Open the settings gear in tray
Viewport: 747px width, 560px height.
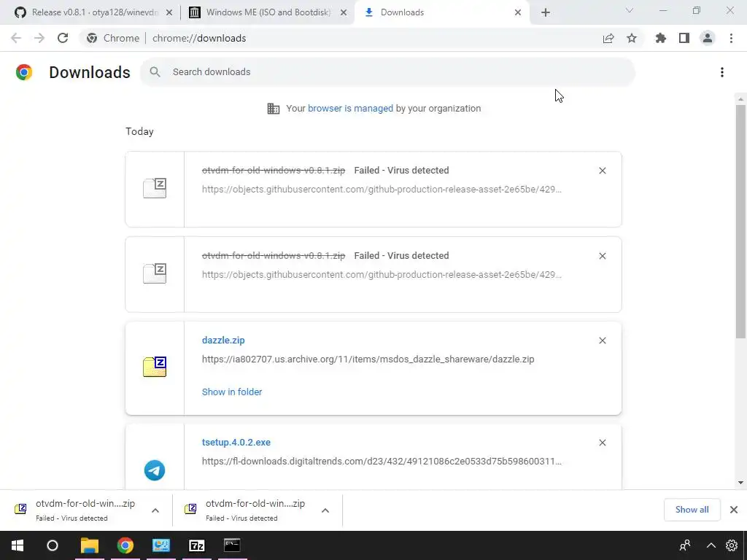[x=732, y=545]
